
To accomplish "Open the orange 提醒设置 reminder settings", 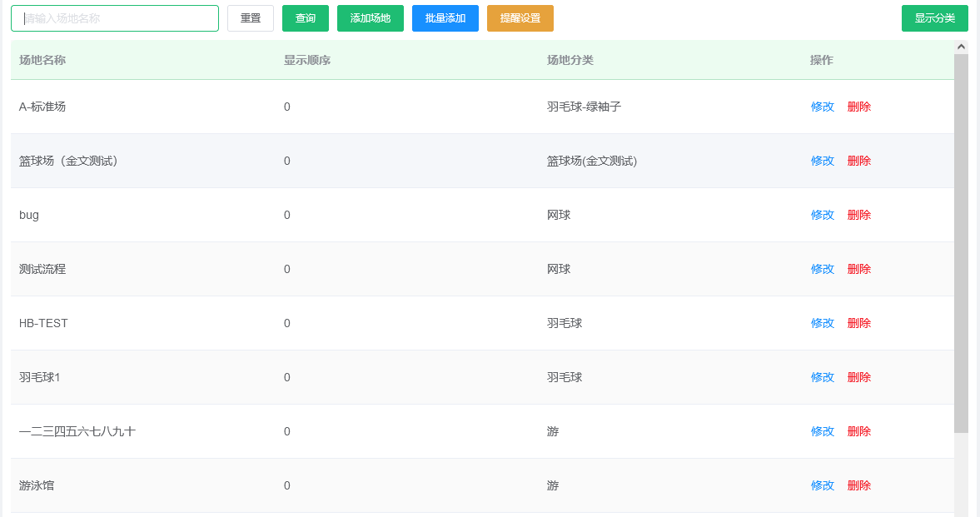I will 520,18.
